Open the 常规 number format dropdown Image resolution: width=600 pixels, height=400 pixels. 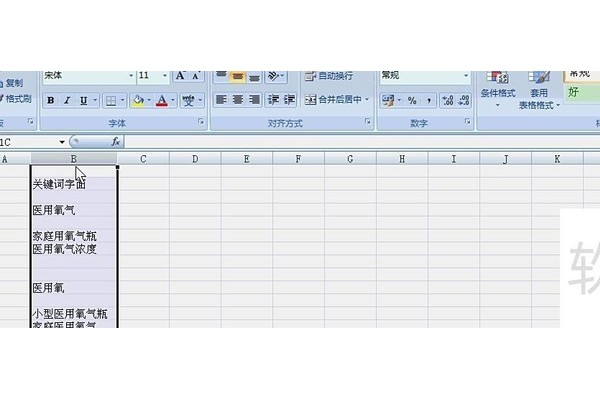(x=466, y=75)
